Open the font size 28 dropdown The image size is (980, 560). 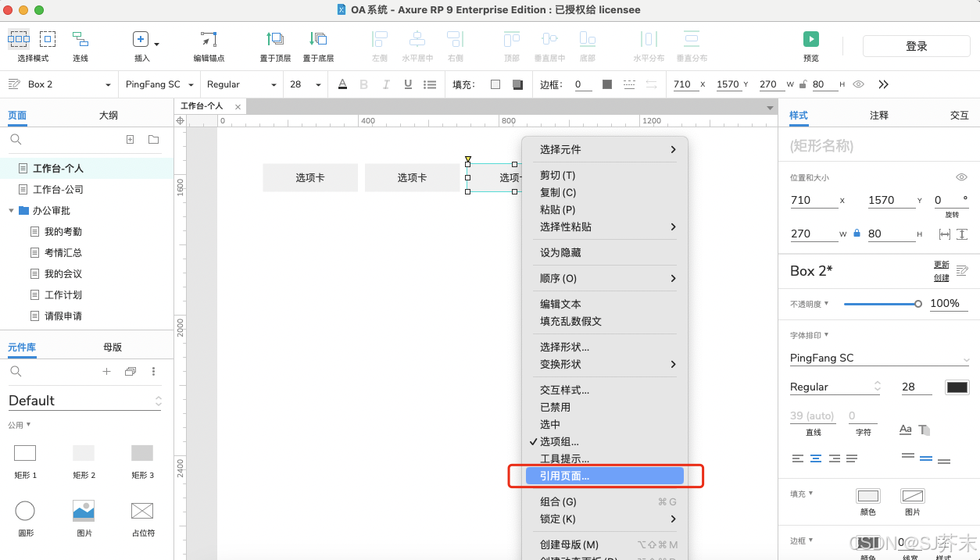tap(306, 84)
